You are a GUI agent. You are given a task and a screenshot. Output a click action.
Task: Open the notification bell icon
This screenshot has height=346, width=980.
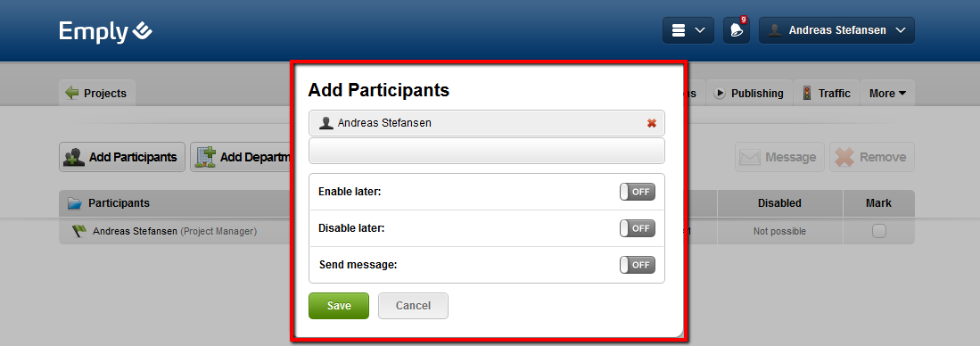[737, 30]
